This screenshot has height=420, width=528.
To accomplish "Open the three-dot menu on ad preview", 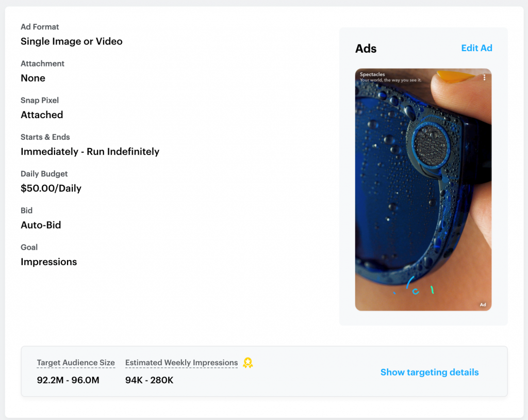I will tap(484, 77).
